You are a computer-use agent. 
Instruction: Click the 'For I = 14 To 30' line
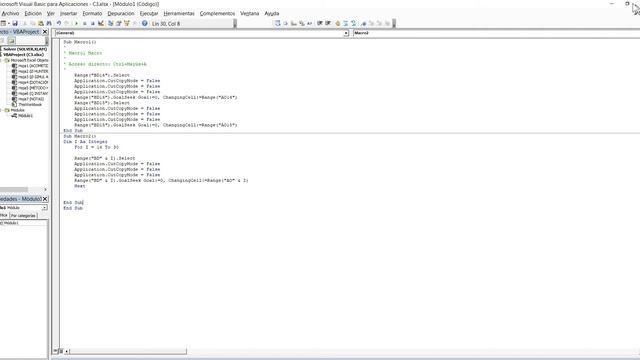[x=96, y=147]
